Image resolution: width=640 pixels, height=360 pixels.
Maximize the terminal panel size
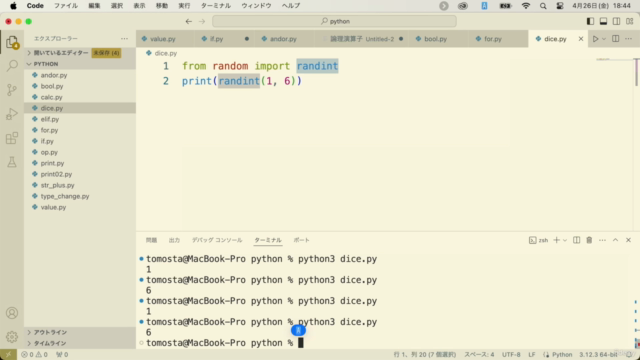[616, 240]
